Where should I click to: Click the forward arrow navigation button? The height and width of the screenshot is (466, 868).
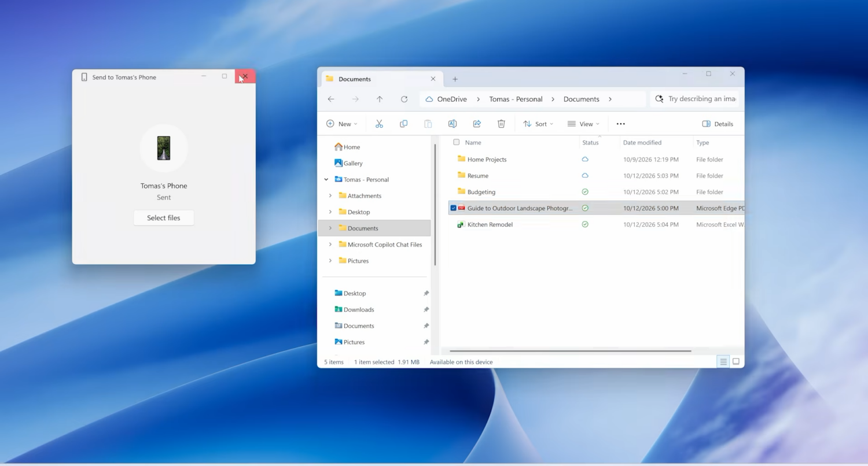coord(355,99)
